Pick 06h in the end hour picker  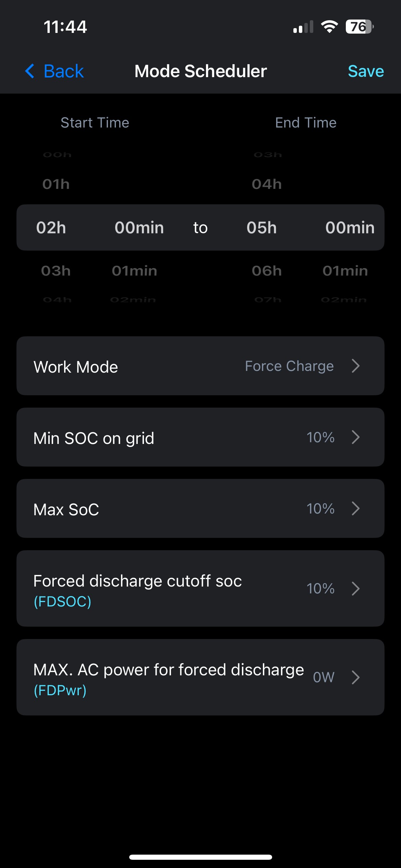pos(267,271)
